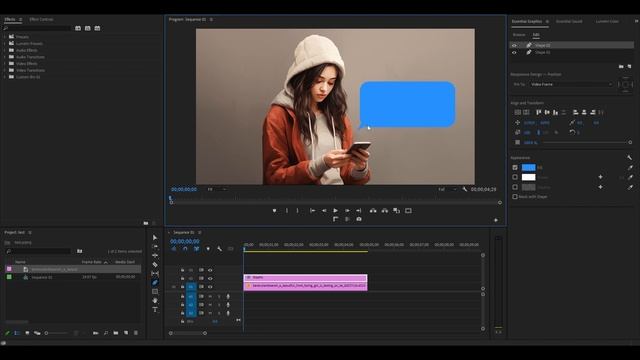The image size is (640, 360).
Task: Expand the Video Effects folder
Action: (x=5, y=64)
